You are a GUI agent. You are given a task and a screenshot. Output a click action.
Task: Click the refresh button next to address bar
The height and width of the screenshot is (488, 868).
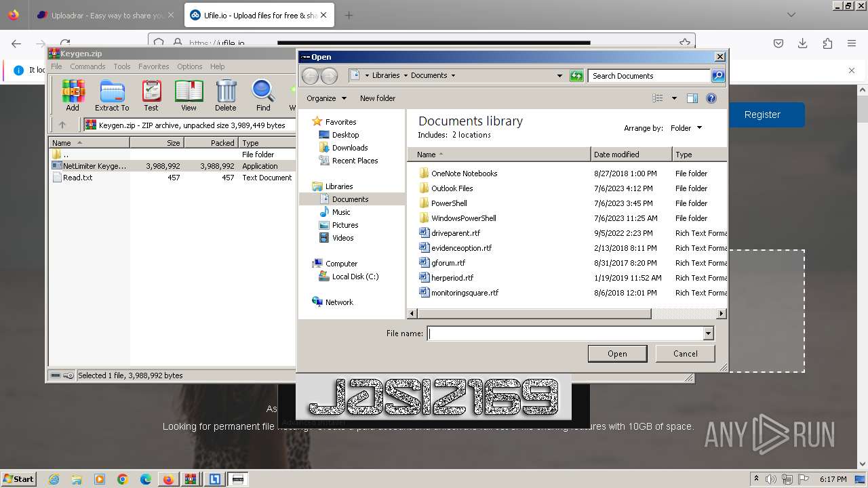click(x=576, y=76)
